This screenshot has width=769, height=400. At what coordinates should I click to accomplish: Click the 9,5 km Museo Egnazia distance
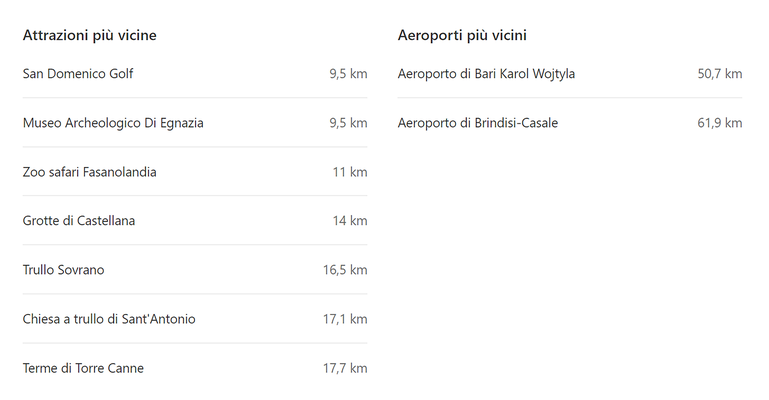point(348,123)
